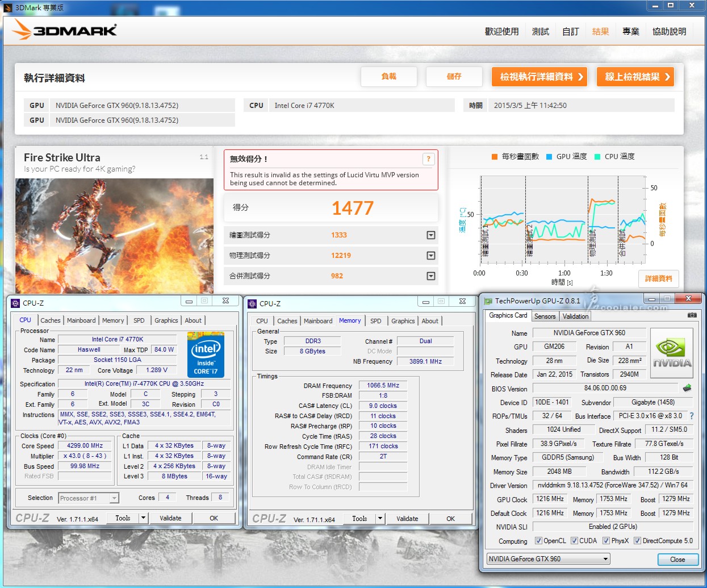Click the NVIDIA logo in GPU-Z
Screen dimensions: 707x588
pyautogui.click(x=672, y=353)
